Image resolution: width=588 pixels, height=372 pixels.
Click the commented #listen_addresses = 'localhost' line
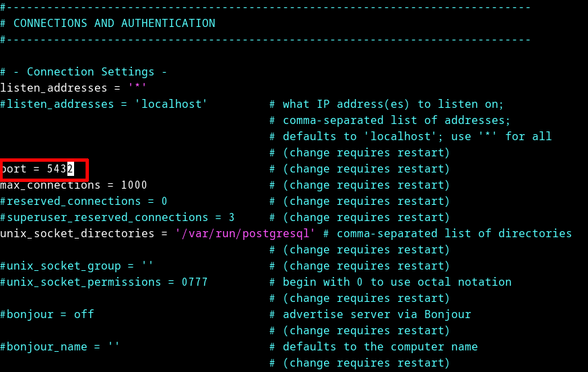point(104,104)
